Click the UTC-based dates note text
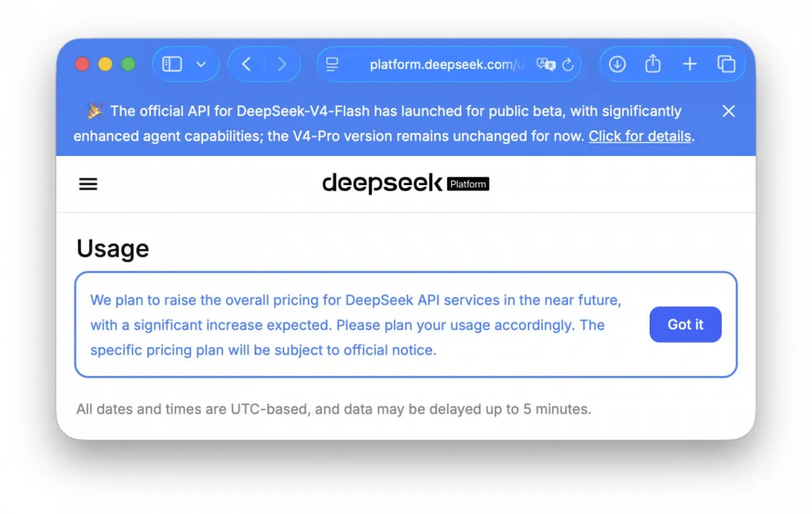This screenshot has height=514, width=812. click(x=334, y=409)
